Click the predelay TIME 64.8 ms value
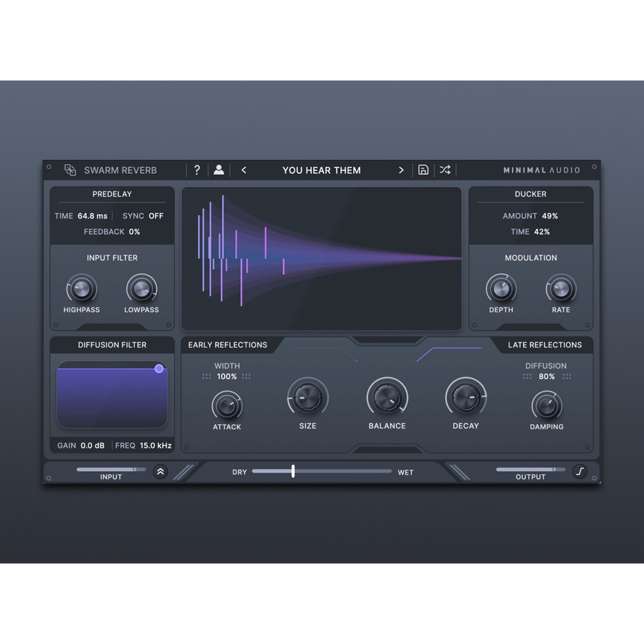Image resolution: width=644 pixels, height=644 pixels. point(92,216)
